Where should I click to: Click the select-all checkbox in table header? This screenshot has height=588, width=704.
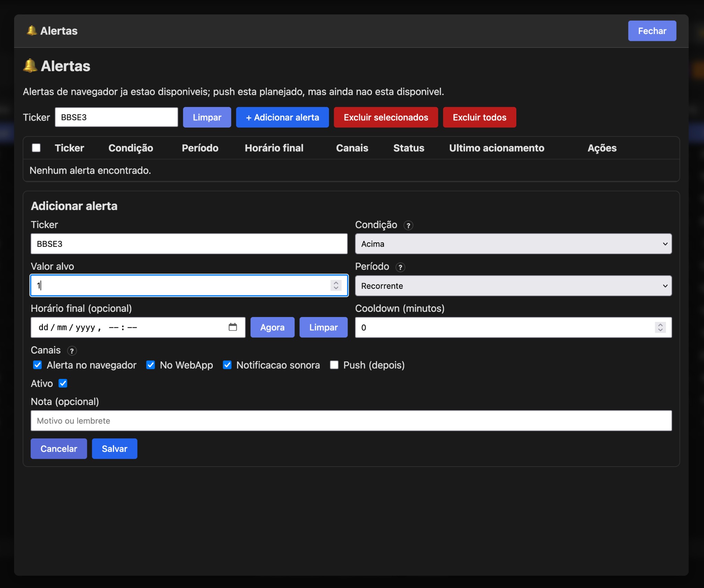tap(36, 148)
